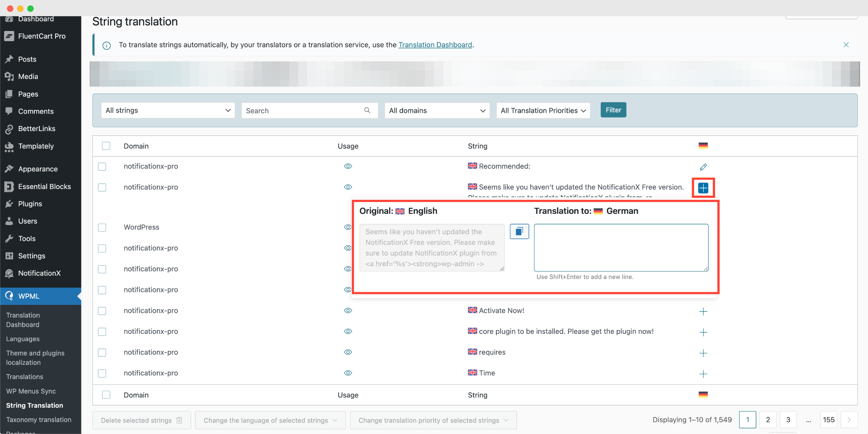Check the select-all checkbox in table header
This screenshot has width=868, height=434.
click(106, 146)
